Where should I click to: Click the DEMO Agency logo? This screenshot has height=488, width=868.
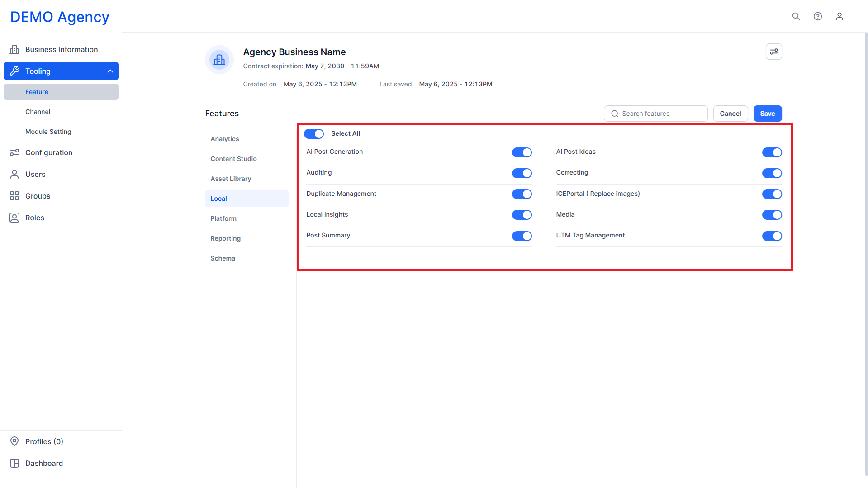(x=60, y=17)
